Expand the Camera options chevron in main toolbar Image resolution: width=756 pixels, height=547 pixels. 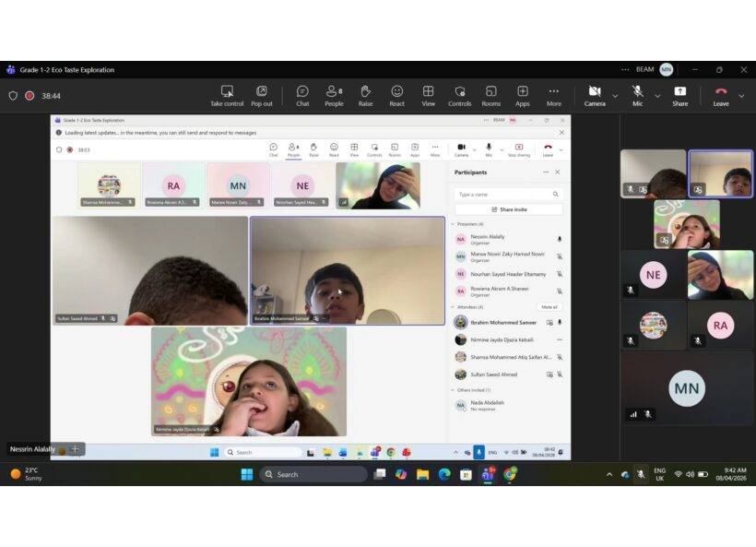(x=615, y=95)
